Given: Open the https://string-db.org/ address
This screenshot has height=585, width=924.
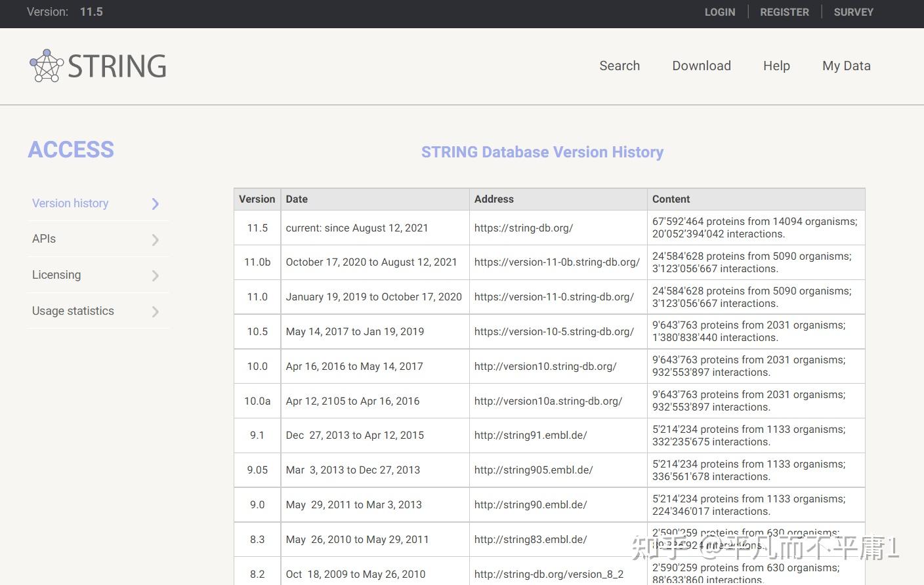Looking at the screenshot, I should click(x=523, y=228).
